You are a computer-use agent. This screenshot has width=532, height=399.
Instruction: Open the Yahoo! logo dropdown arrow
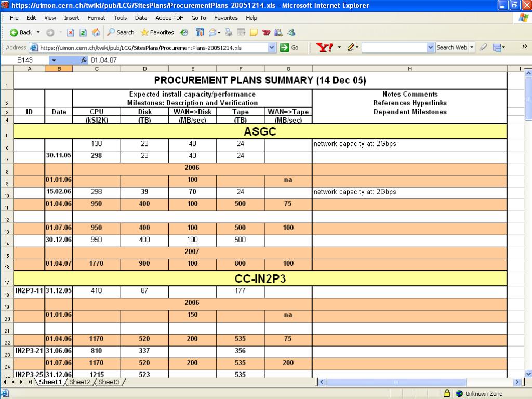coord(339,47)
